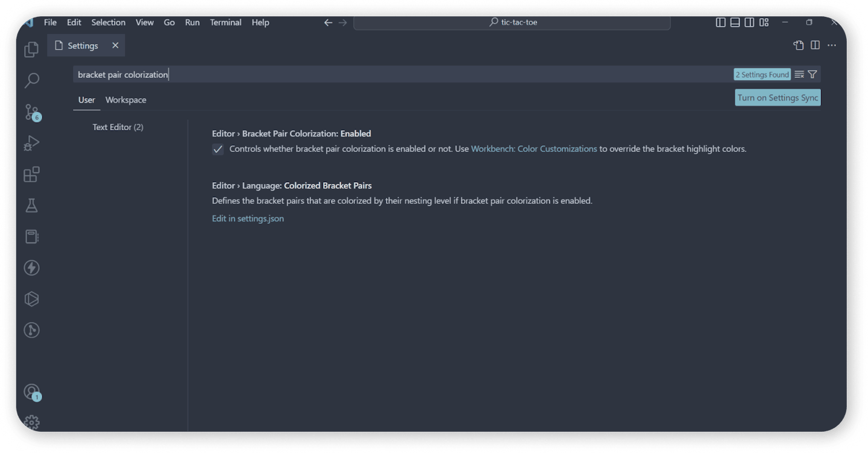The height and width of the screenshot is (453, 868).
Task: Open Source Control view with 6 changes
Action: [31, 112]
